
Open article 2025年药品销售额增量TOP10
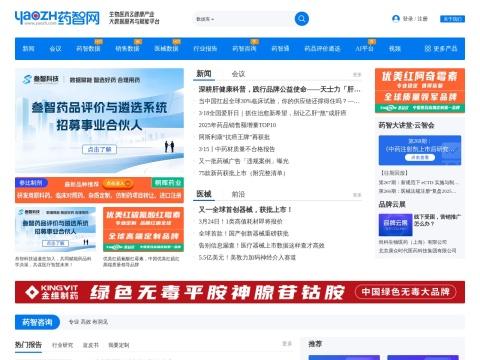237,125
